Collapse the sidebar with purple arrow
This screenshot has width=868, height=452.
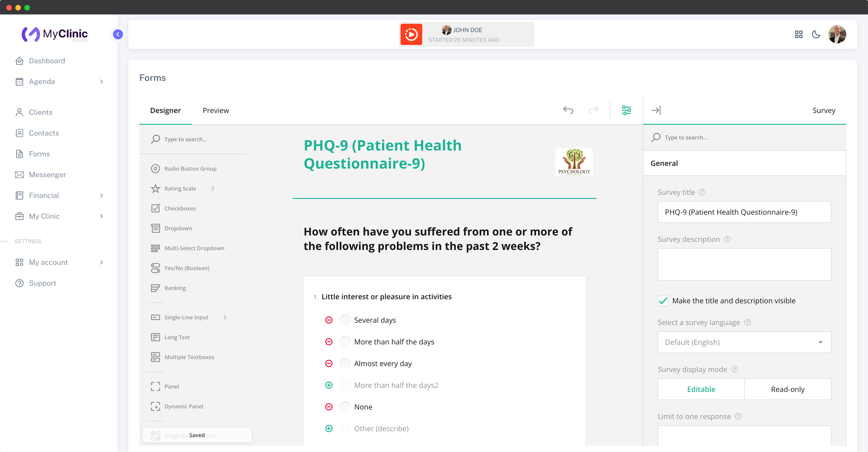[x=118, y=34]
